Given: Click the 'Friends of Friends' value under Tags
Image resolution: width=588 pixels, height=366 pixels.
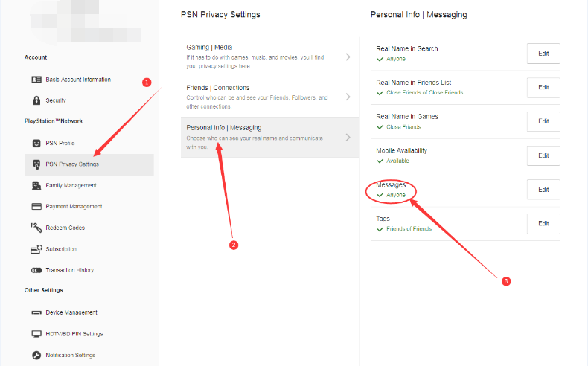Looking at the screenshot, I should coord(409,229).
